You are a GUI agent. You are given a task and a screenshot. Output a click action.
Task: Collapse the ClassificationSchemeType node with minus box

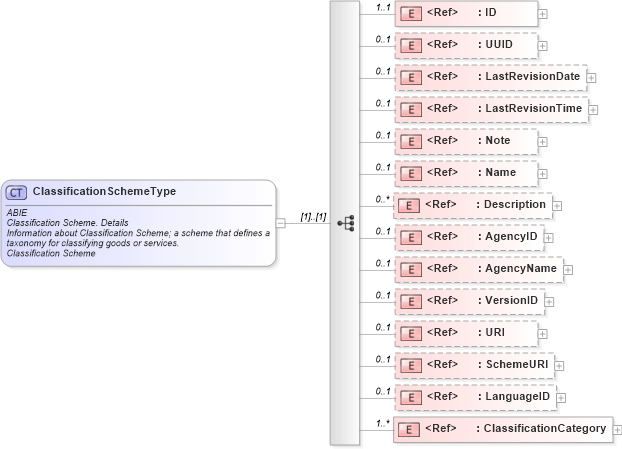pyautogui.click(x=280, y=223)
